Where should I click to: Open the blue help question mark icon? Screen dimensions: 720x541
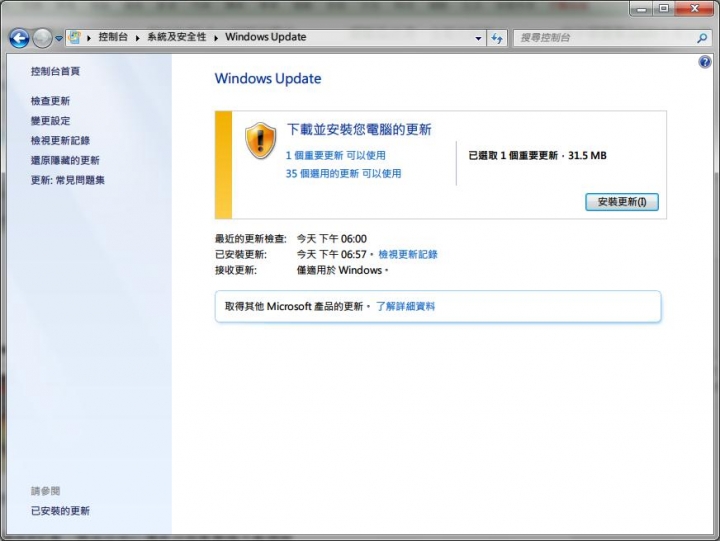click(x=705, y=62)
